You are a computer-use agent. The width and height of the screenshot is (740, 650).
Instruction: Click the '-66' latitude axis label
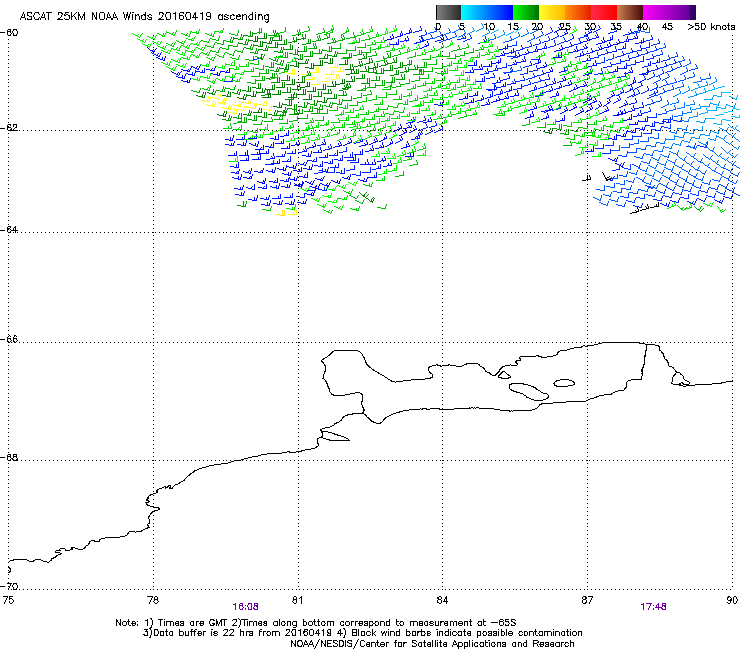(9, 339)
